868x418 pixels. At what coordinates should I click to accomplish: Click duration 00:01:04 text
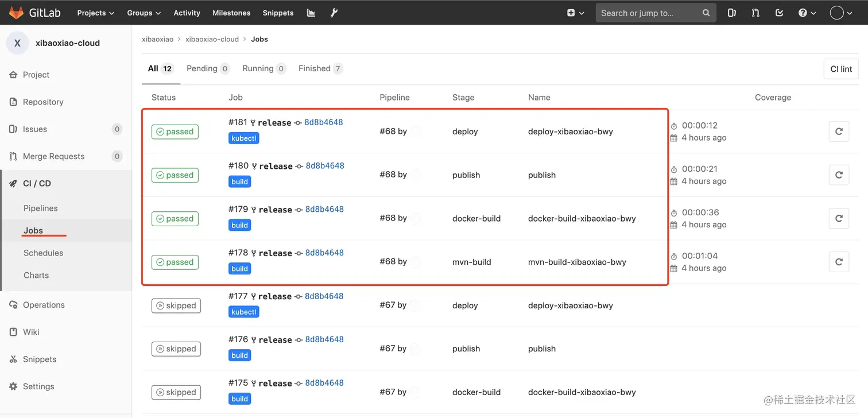[x=700, y=256]
